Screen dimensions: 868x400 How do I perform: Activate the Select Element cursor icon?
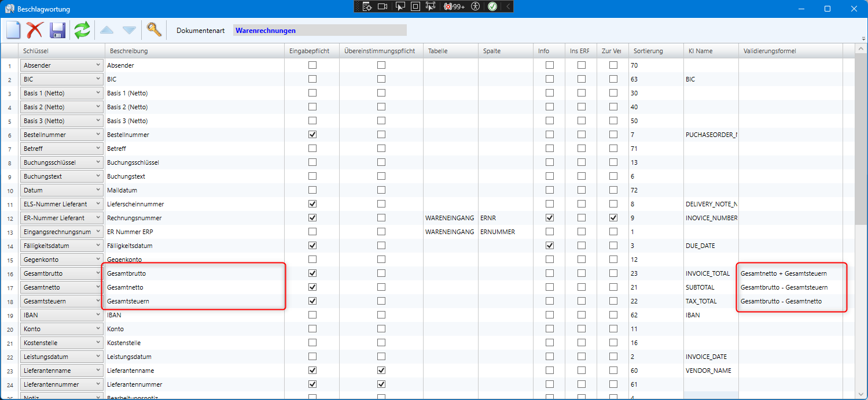pos(400,6)
